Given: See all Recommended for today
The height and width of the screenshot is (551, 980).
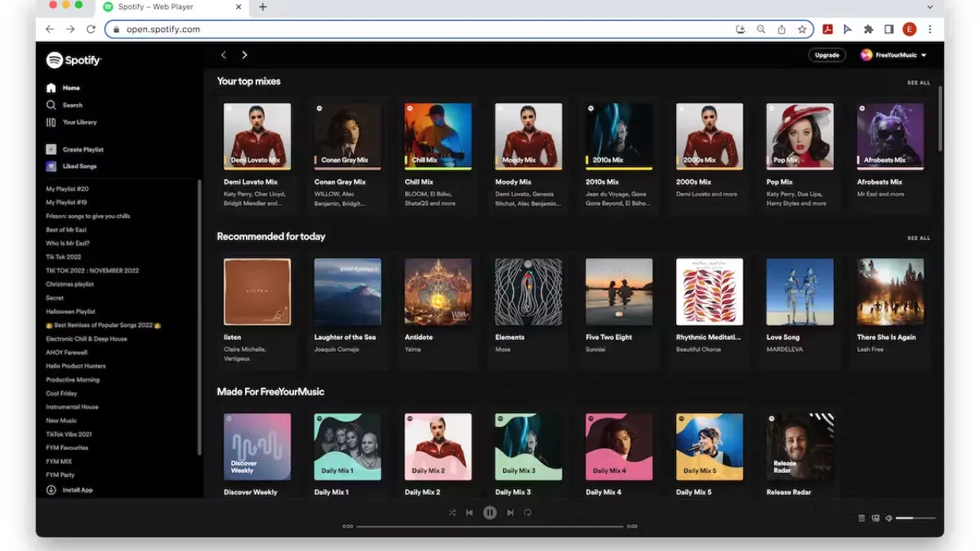Looking at the screenshot, I should [919, 238].
